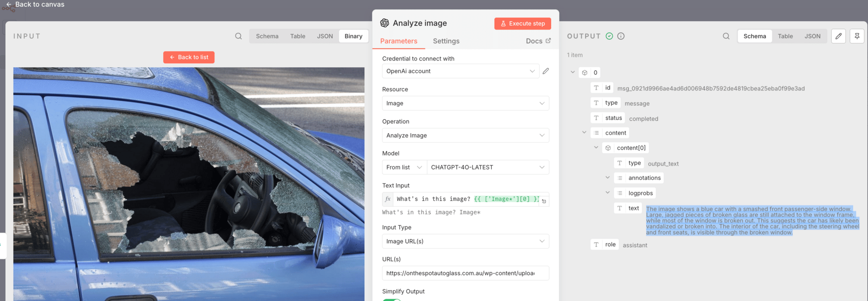
Task: Open the Docs external link
Action: point(538,41)
